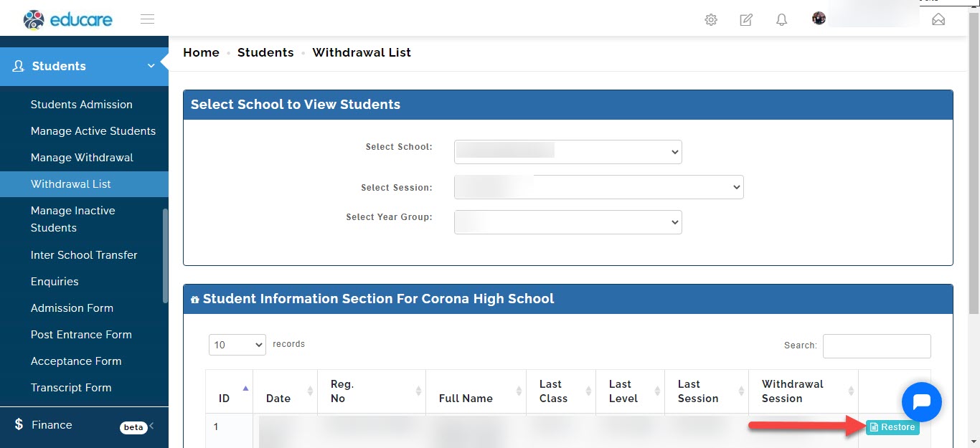Image resolution: width=980 pixels, height=448 pixels.
Task: Click Withdrawal List breadcrumb
Action: pos(362,52)
